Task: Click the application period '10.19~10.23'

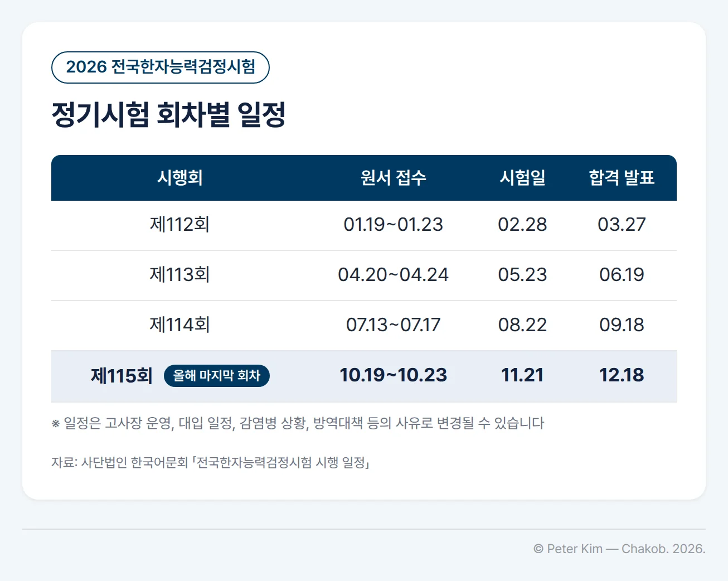Action: (x=393, y=375)
